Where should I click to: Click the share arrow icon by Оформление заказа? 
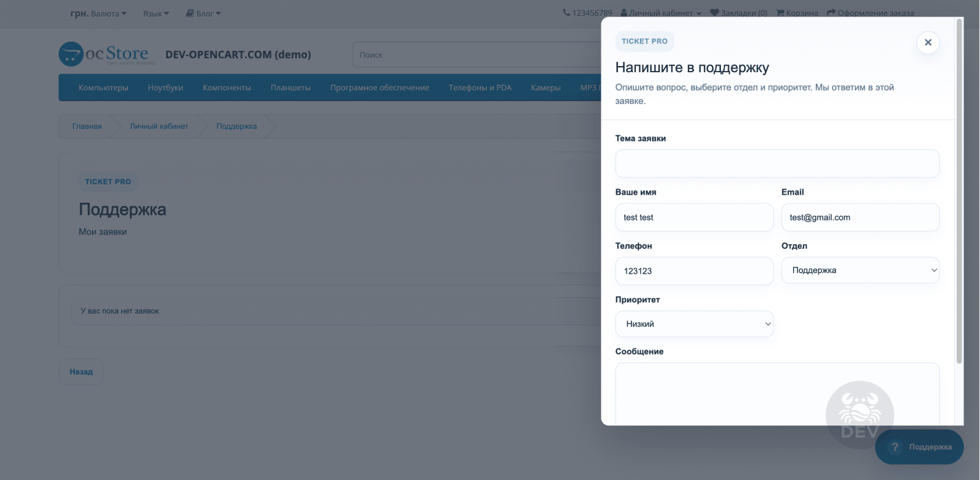(831, 12)
